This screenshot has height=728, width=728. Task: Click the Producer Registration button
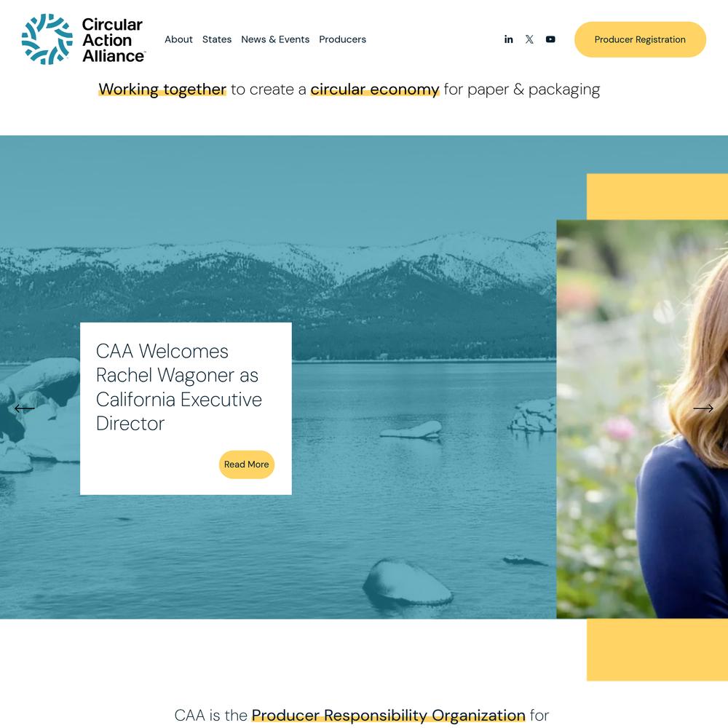coord(640,39)
